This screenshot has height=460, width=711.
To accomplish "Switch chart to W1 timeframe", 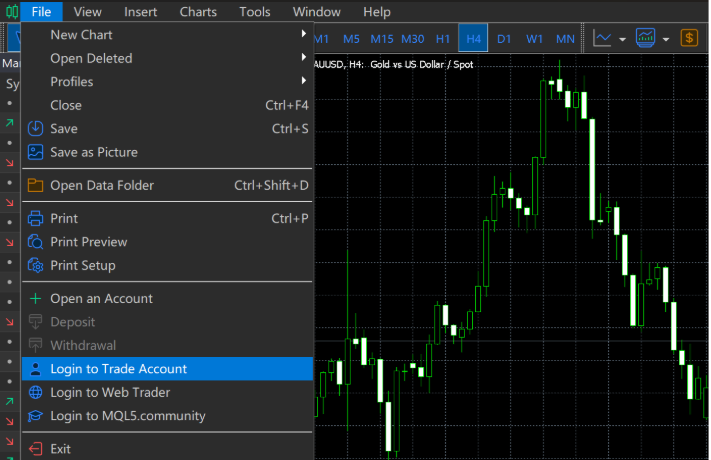I will [x=534, y=39].
